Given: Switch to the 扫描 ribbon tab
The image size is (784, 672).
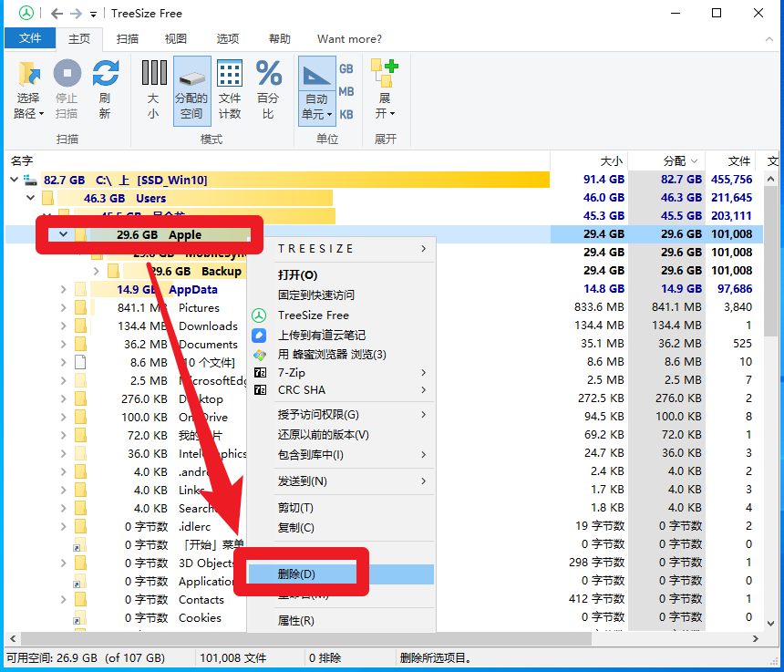Looking at the screenshot, I should point(128,38).
